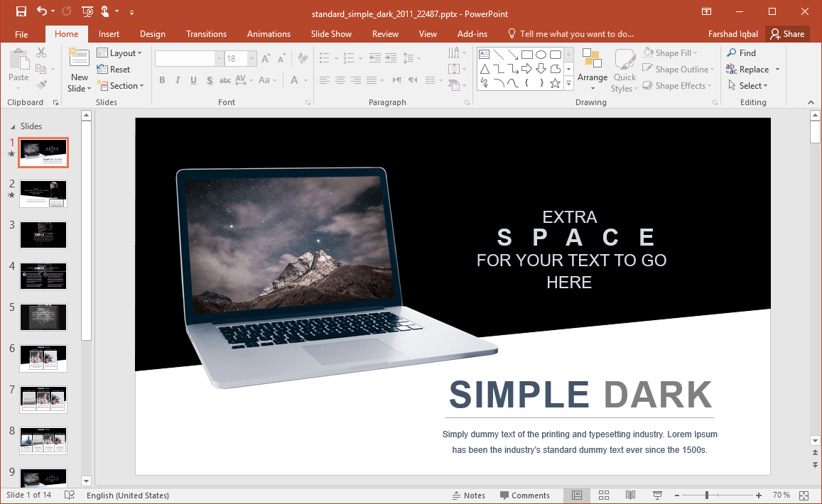Click the Save icon in quick access toolbar
The image size is (822, 504).
pyautogui.click(x=21, y=11)
